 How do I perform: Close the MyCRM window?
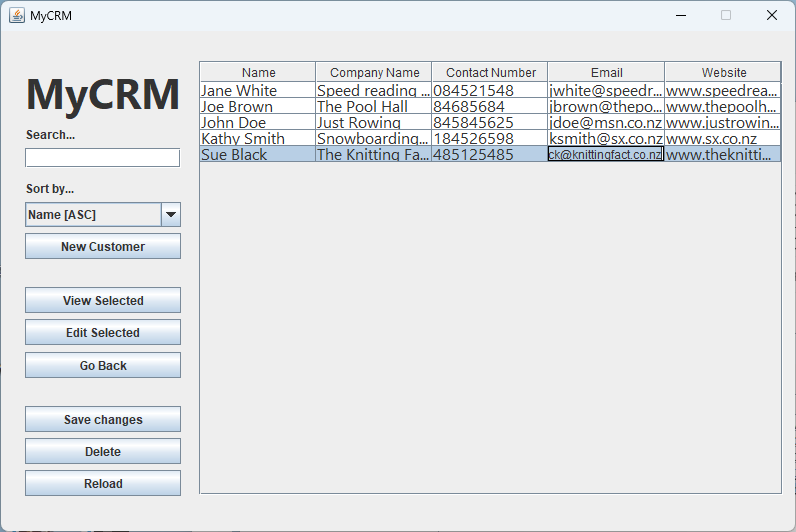(x=771, y=15)
